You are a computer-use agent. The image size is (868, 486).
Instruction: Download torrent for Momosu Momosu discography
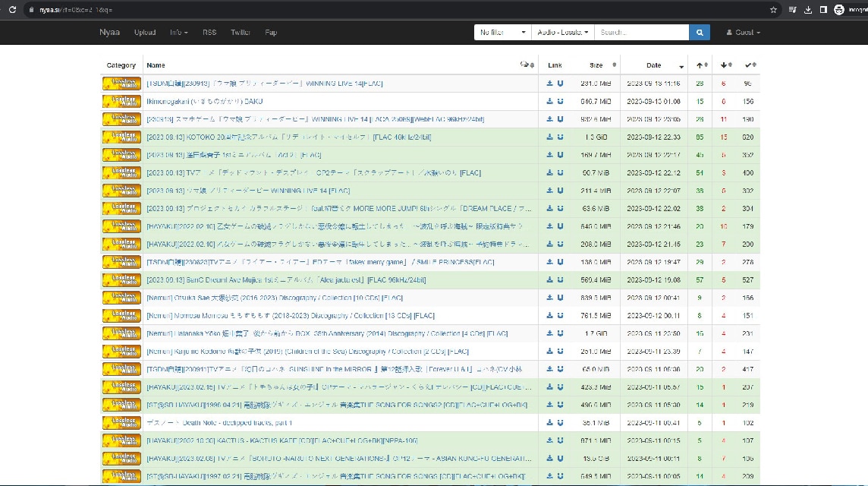tap(549, 315)
